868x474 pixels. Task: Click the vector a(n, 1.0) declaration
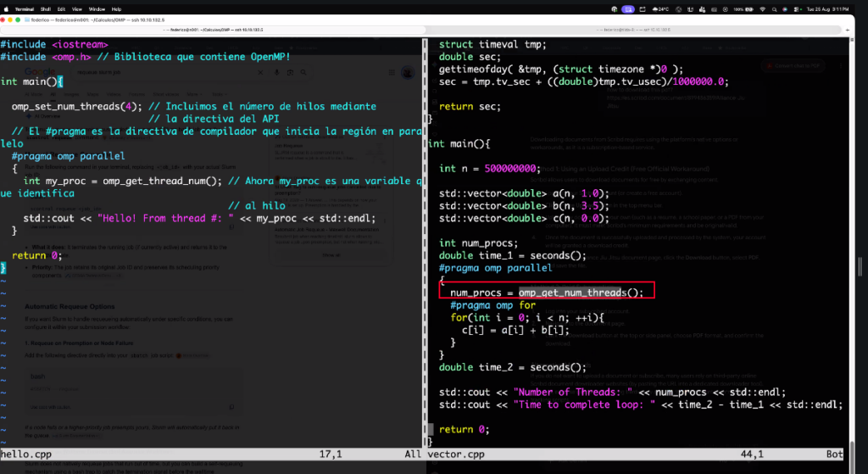[x=524, y=193]
